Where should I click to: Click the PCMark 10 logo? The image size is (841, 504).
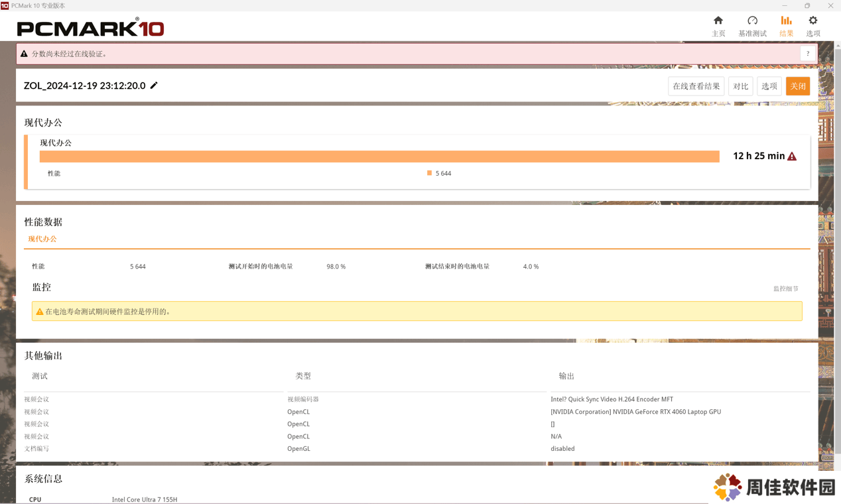[x=90, y=28]
